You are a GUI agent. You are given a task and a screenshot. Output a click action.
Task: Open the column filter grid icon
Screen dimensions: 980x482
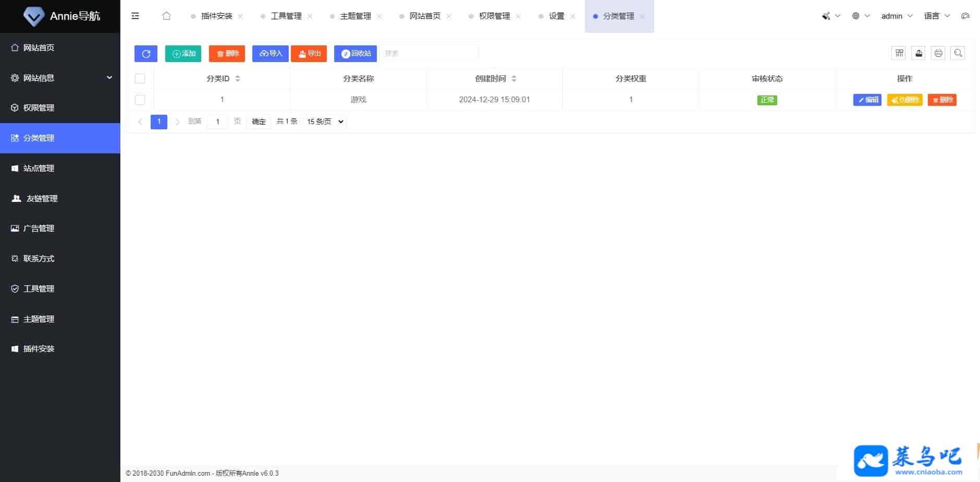[899, 53]
